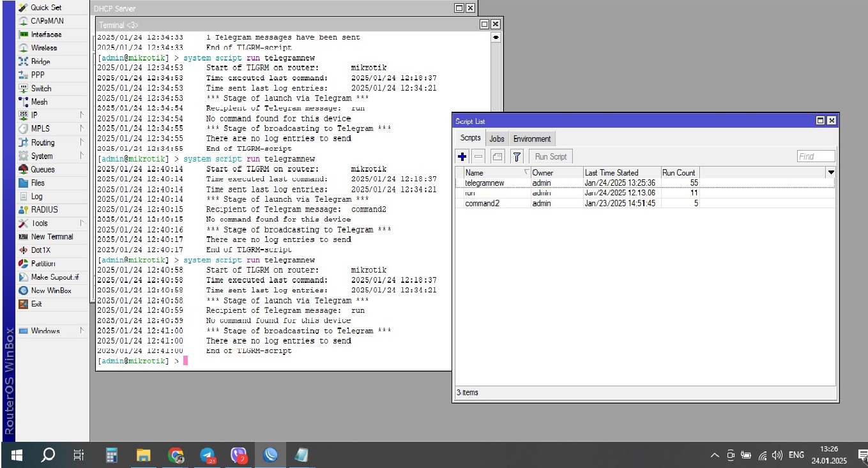Open the Log section

click(37, 196)
